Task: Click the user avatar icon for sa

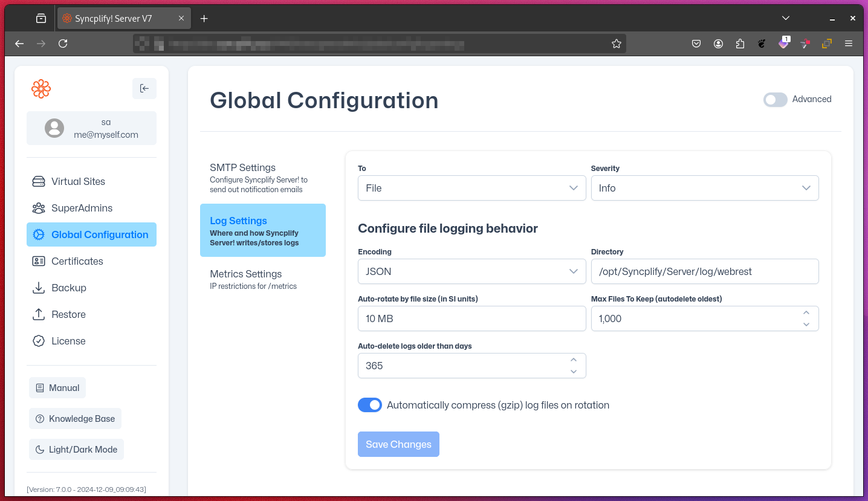Action: point(54,128)
